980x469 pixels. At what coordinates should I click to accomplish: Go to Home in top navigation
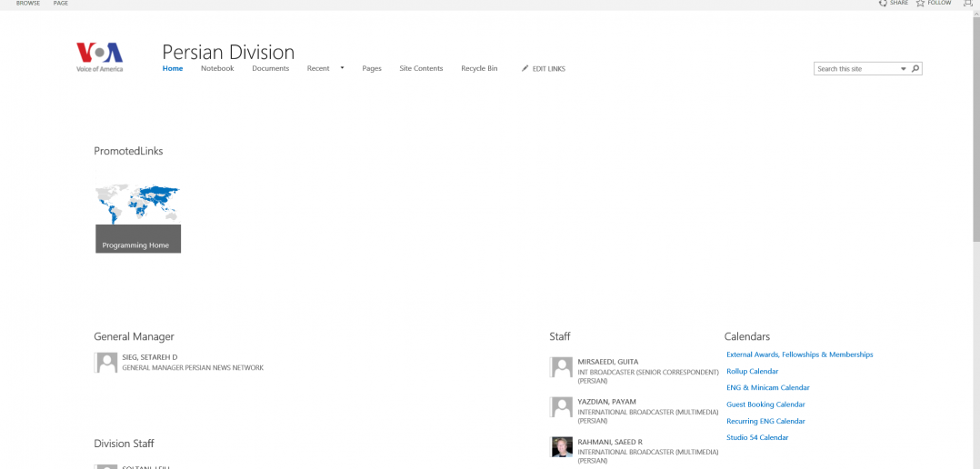point(173,69)
